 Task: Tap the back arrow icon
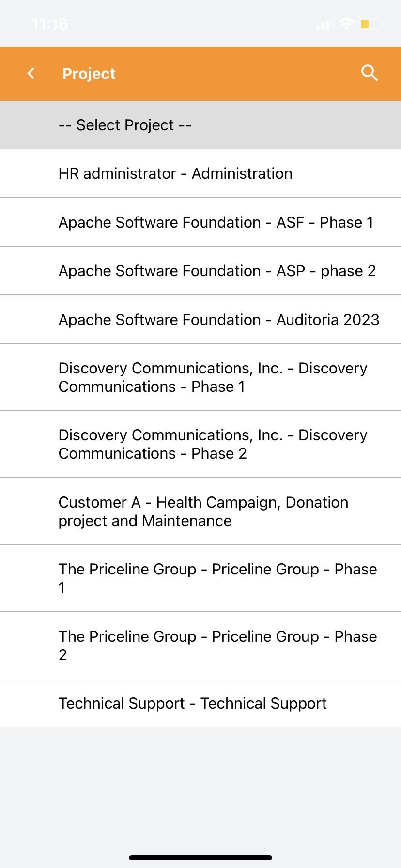[x=31, y=73]
